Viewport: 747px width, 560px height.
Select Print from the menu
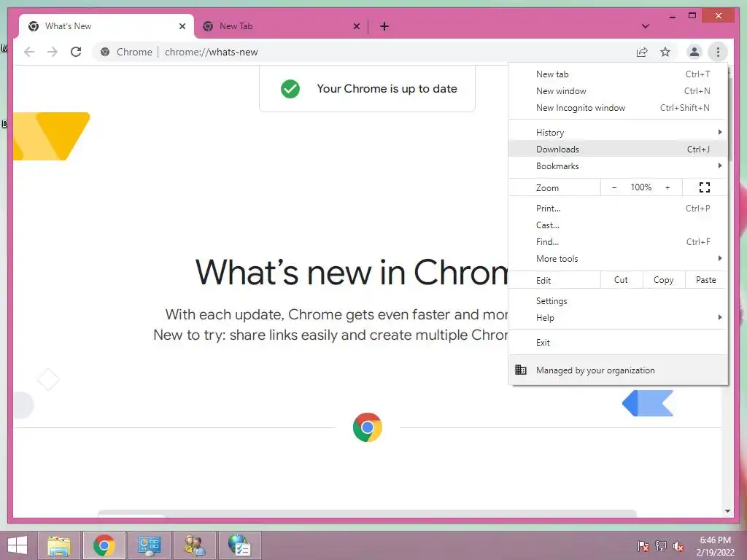tap(618, 208)
